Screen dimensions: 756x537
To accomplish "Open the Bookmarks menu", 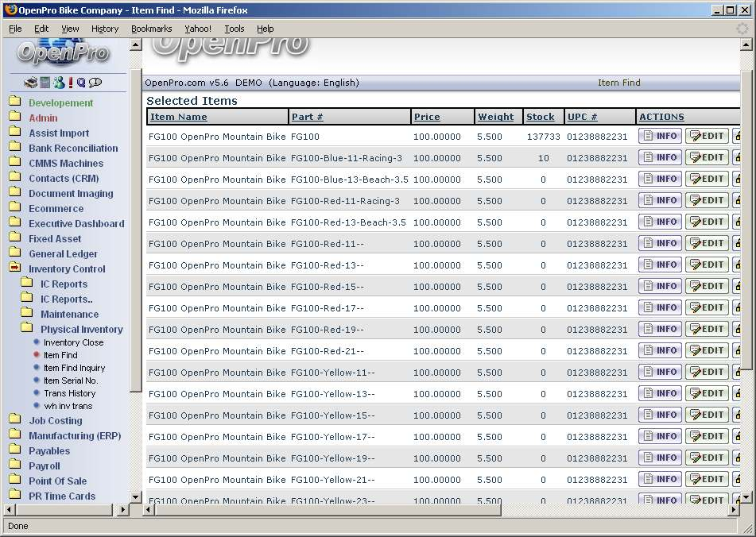I will click(x=151, y=29).
